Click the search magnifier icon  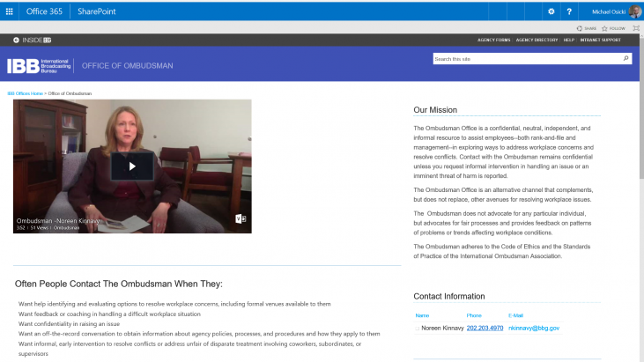[x=625, y=59]
